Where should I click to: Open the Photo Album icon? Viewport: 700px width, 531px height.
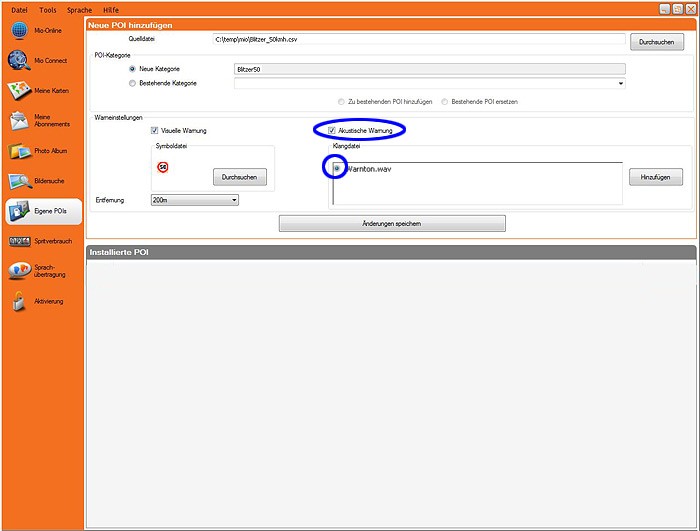tap(19, 151)
